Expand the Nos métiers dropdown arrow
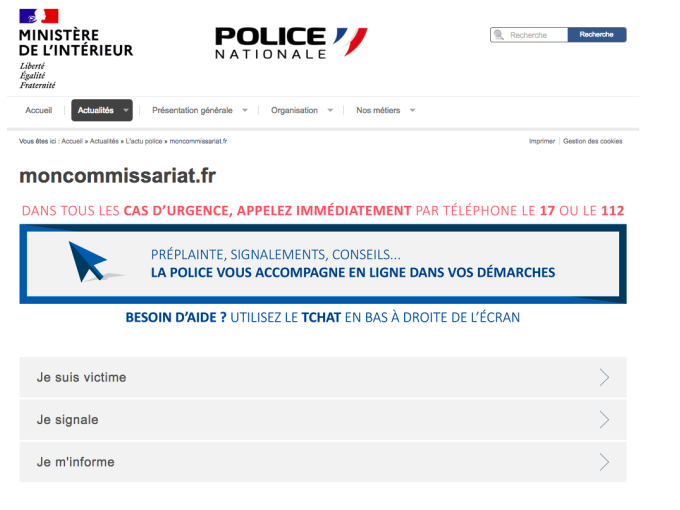This screenshot has width=680, height=510. tap(412, 110)
